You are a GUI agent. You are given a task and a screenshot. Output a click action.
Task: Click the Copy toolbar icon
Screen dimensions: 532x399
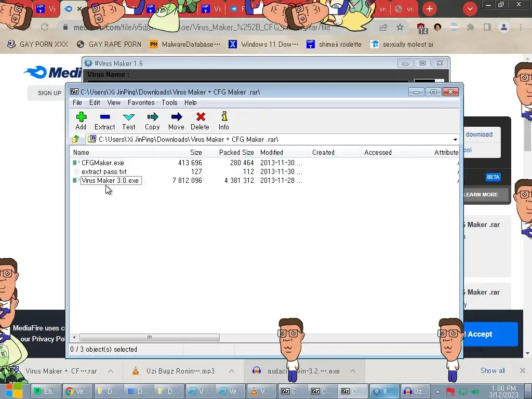click(152, 121)
